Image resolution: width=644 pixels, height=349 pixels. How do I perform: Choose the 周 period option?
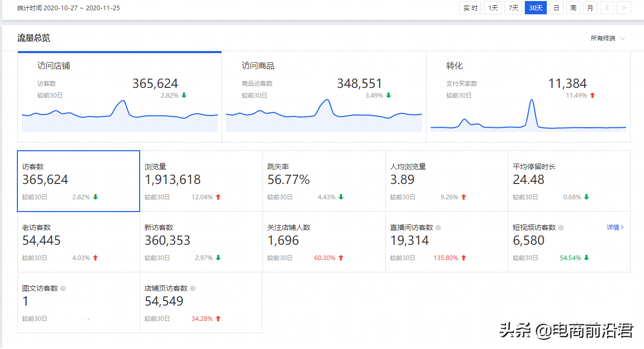[x=573, y=8]
